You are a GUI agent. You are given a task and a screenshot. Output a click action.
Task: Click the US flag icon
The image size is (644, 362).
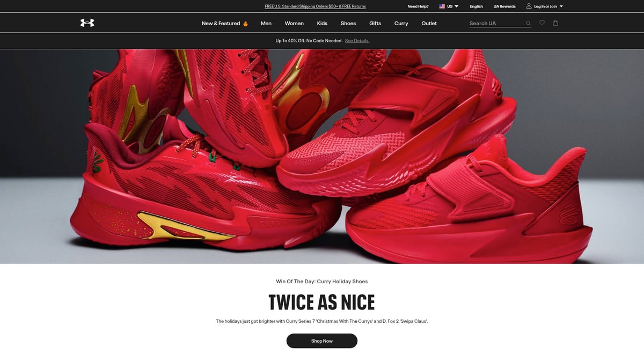(x=442, y=6)
